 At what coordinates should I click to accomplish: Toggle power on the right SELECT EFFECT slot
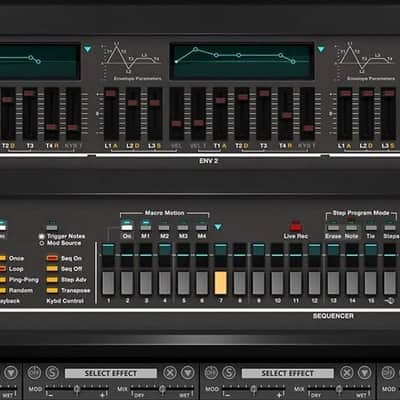pyautogui.click(x=211, y=372)
